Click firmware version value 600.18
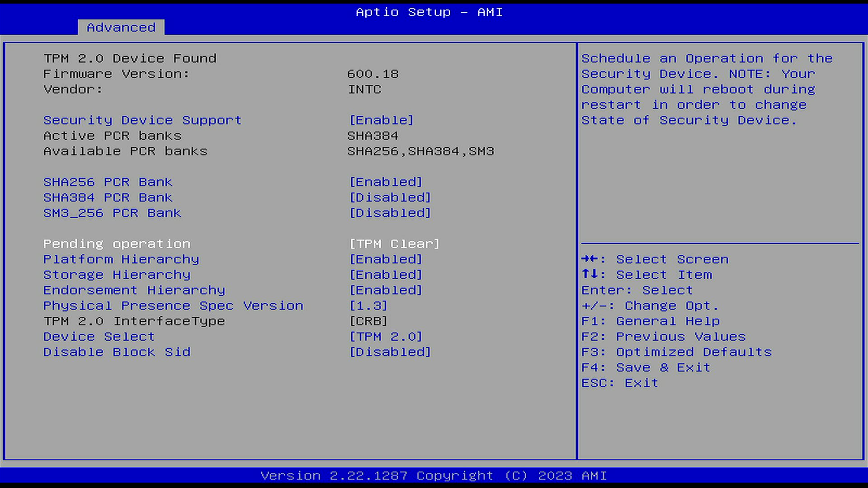The image size is (868, 488). pyautogui.click(x=373, y=74)
